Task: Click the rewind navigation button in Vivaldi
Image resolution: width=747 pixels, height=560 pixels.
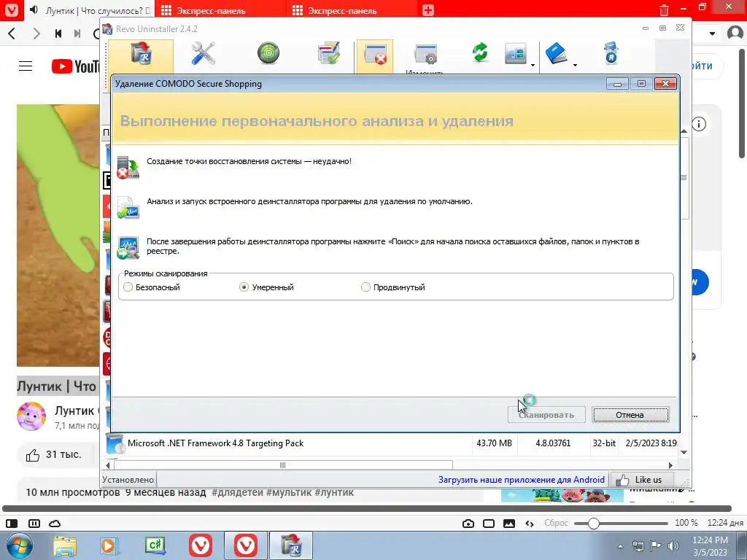Action: pos(58,34)
